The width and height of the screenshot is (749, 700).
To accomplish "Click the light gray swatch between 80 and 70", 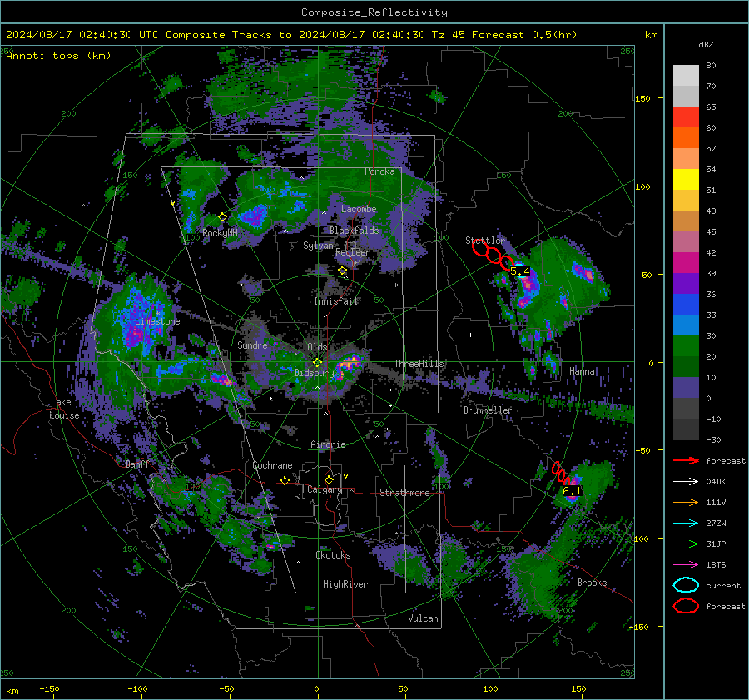I will click(x=686, y=76).
